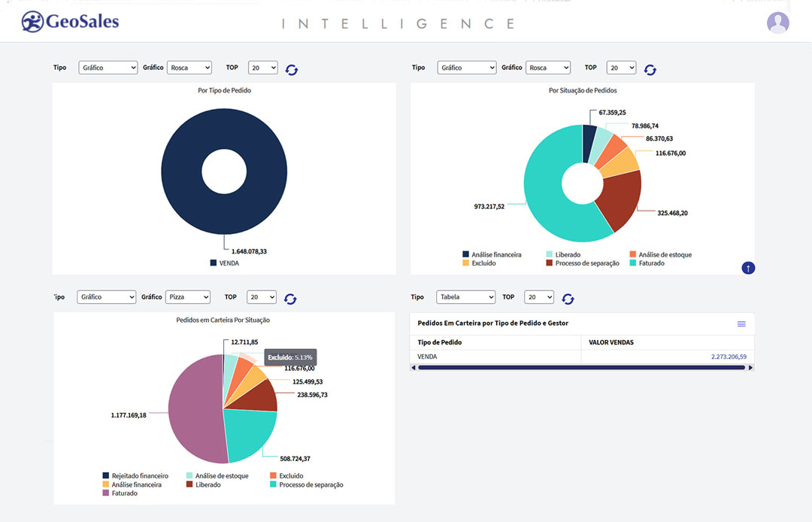Refresh the Por Situação de Pedidos chart

[x=650, y=69]
